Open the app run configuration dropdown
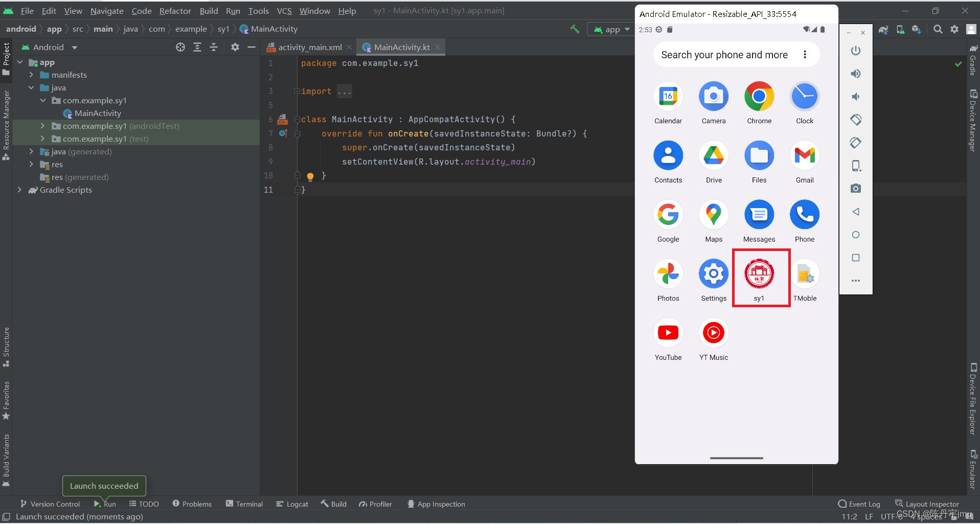The image size is (980, 524). pyautogui.click(x=612, y=29)
